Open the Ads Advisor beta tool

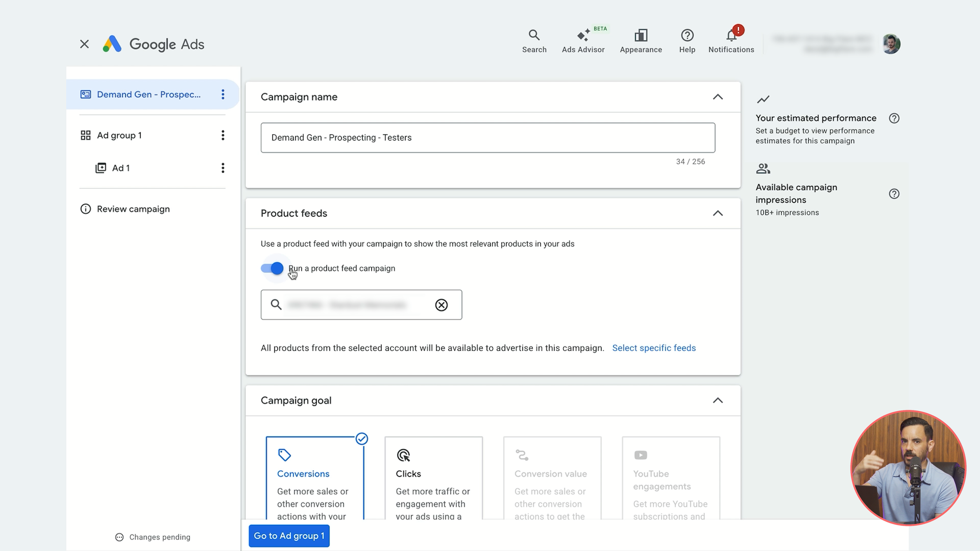[583, 41]
